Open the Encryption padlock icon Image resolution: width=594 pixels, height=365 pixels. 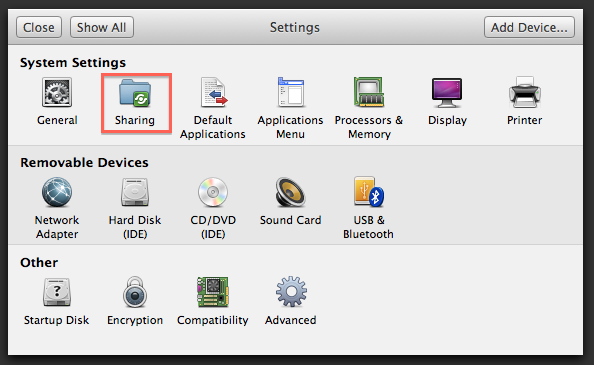coord(135,292)
